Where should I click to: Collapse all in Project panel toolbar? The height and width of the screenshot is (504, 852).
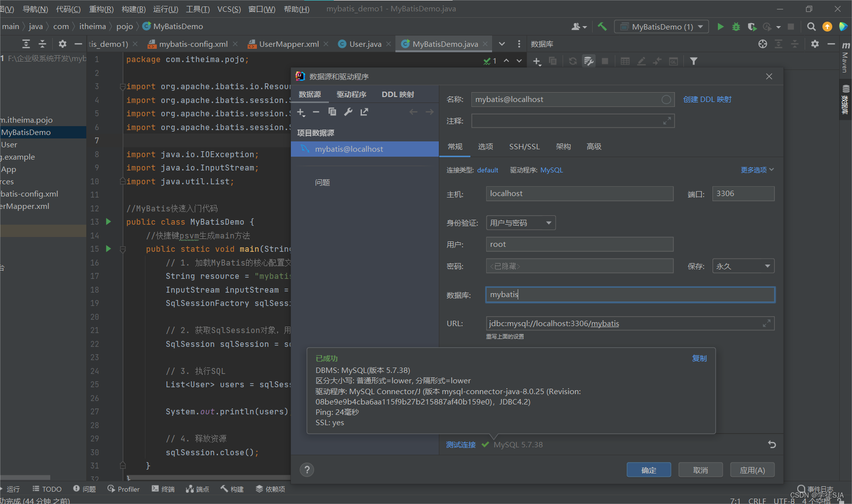coord(42,44)
